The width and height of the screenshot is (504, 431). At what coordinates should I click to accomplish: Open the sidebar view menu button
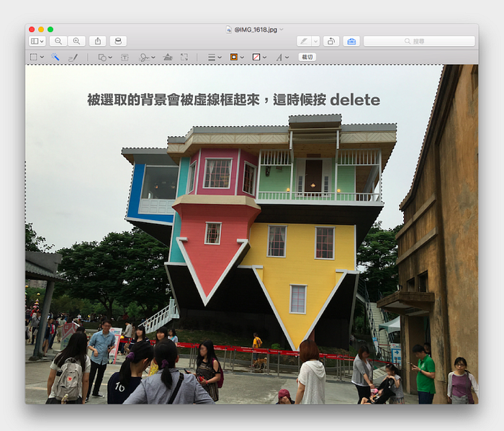point(37,41)
